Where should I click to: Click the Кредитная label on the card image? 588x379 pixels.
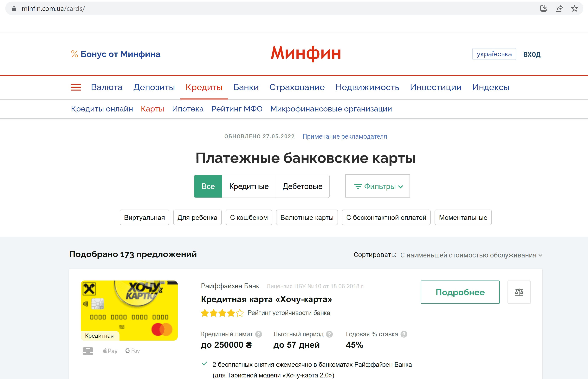(x=100, y=336)
